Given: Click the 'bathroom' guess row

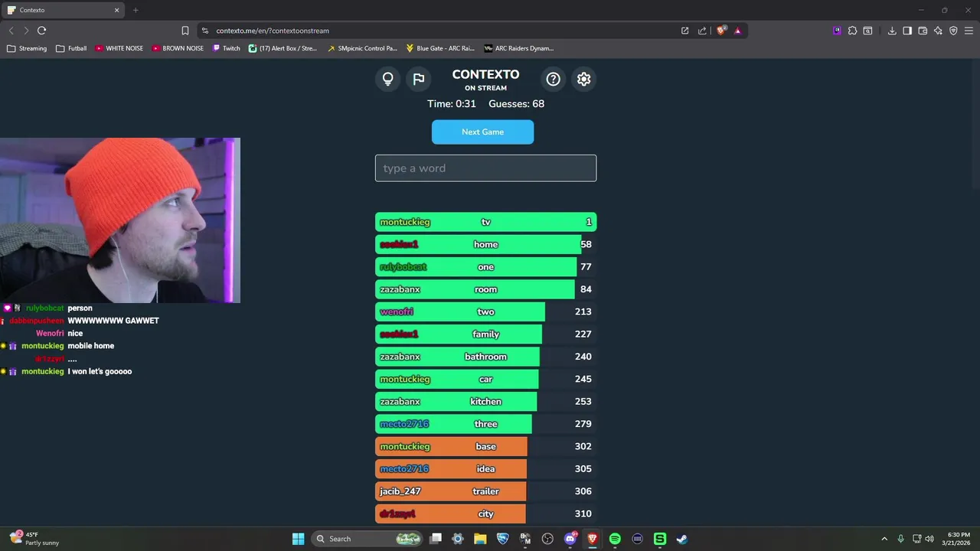Looking at the screenshot, I should pyautogui.click(x=485, y=357).
